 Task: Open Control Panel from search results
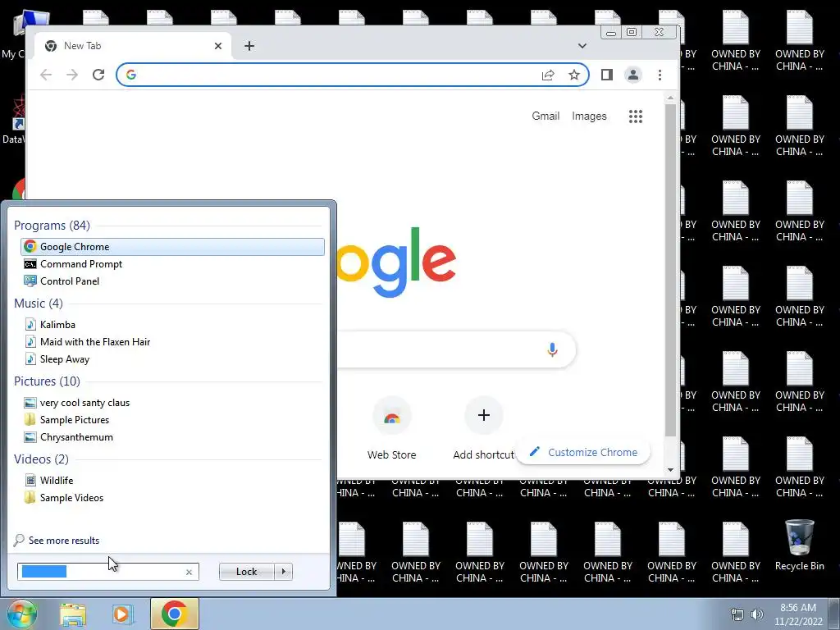pos(172,281)
